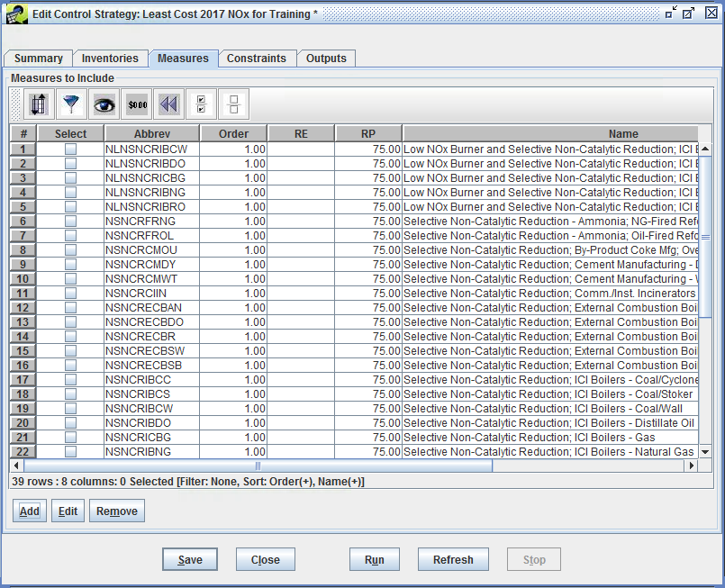The image size is (725, 588).
Task: Click the Run button
Action: [x=374, y=558]
